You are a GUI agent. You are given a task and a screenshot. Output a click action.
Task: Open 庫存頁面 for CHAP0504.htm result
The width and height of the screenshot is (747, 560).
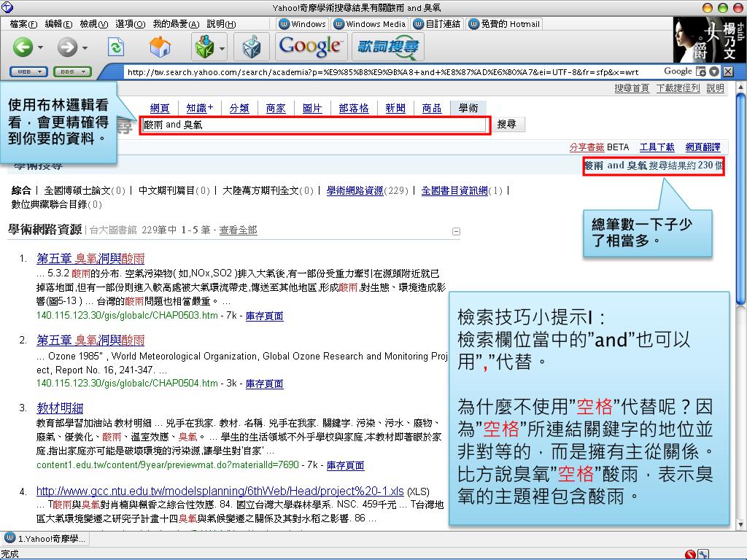[x=264, y=384]
